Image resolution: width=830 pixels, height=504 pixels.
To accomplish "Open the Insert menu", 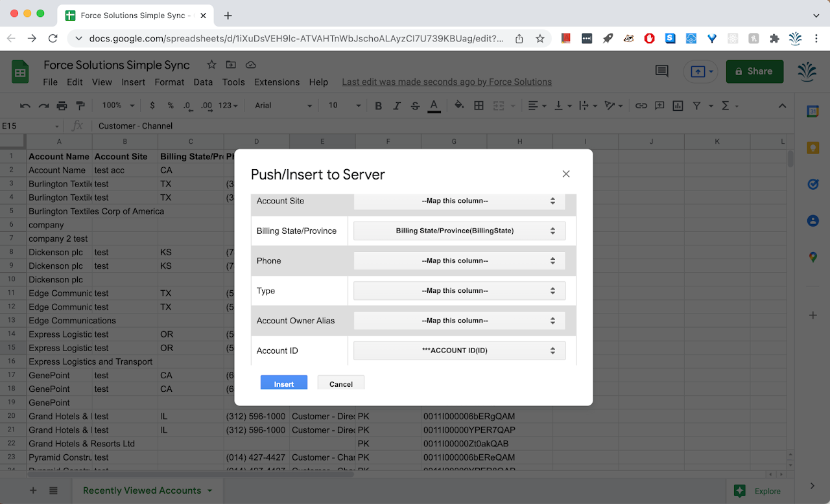I will [133, 82].
